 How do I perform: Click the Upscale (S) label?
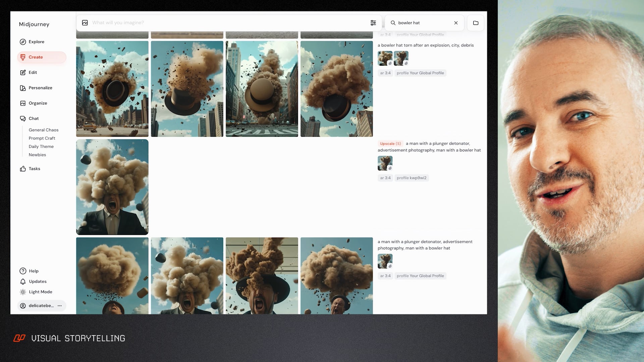pyautogui.click(x=390, y=143)
